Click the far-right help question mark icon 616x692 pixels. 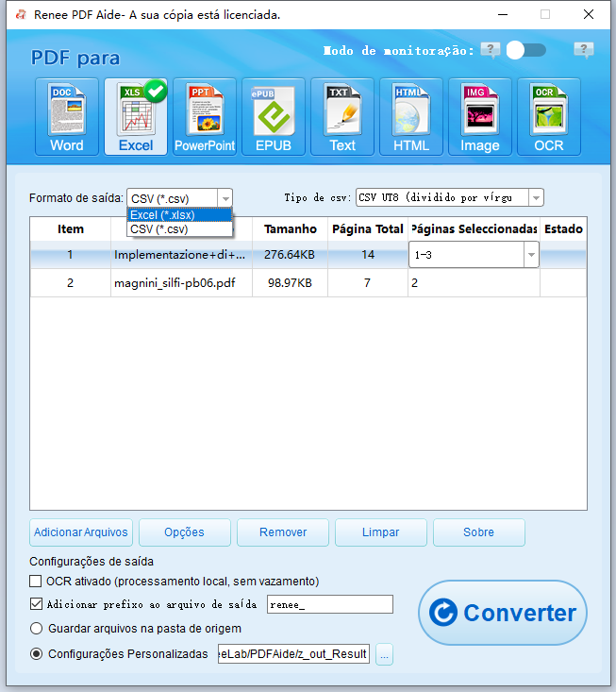coord(584,50)
